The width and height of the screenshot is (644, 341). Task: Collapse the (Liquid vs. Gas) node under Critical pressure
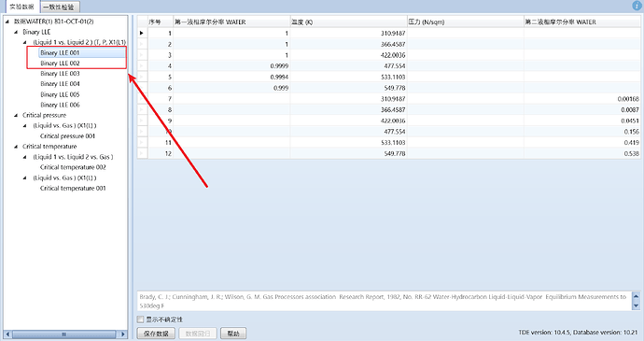(x=25, y=126)
